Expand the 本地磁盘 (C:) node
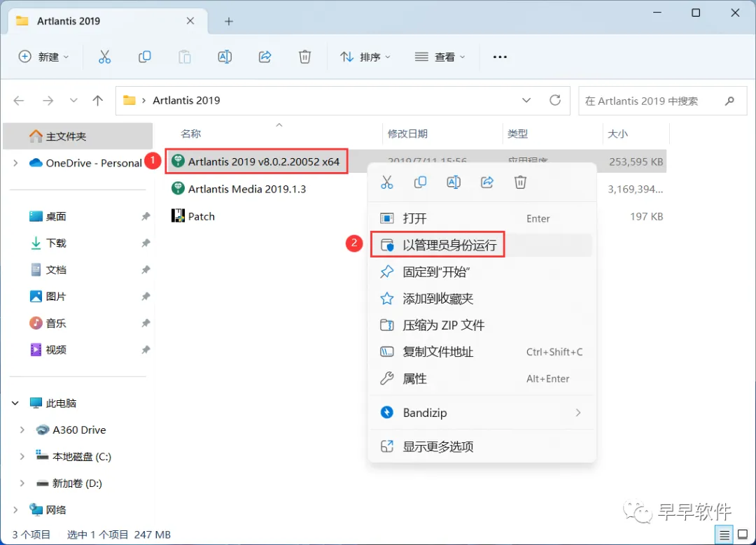Image resolution: width=756 pixels, height=545 pixels. pyautogui.click(x=22, y=456)
